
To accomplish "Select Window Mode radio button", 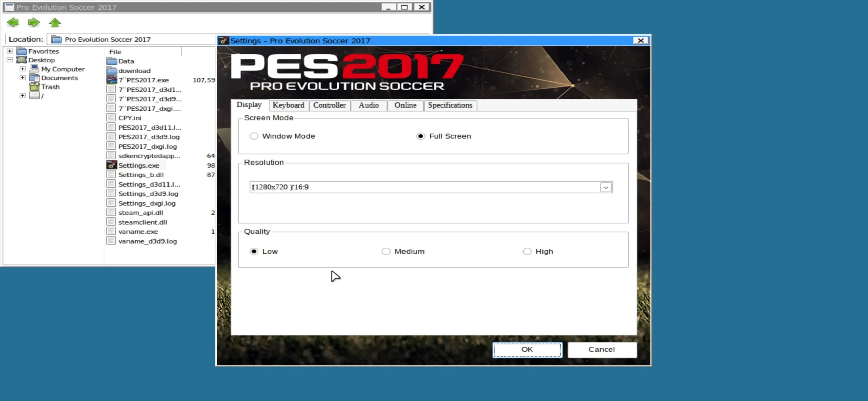I will (x=254, y=136).
